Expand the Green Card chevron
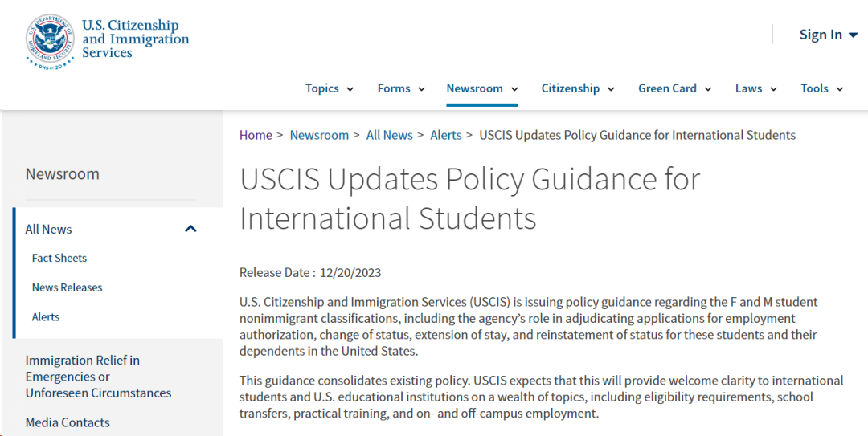 (x=707, y=89)
